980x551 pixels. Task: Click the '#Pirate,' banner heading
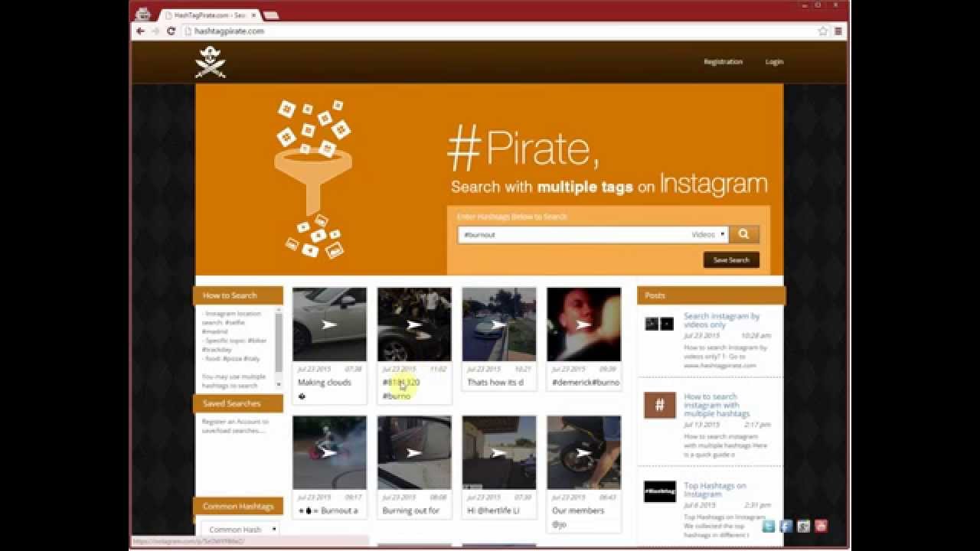(523, 148)
